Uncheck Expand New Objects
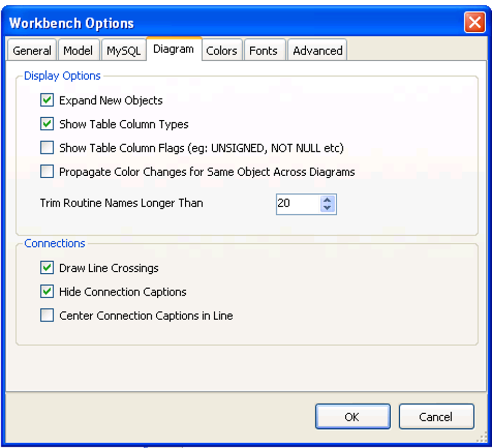 47,100
